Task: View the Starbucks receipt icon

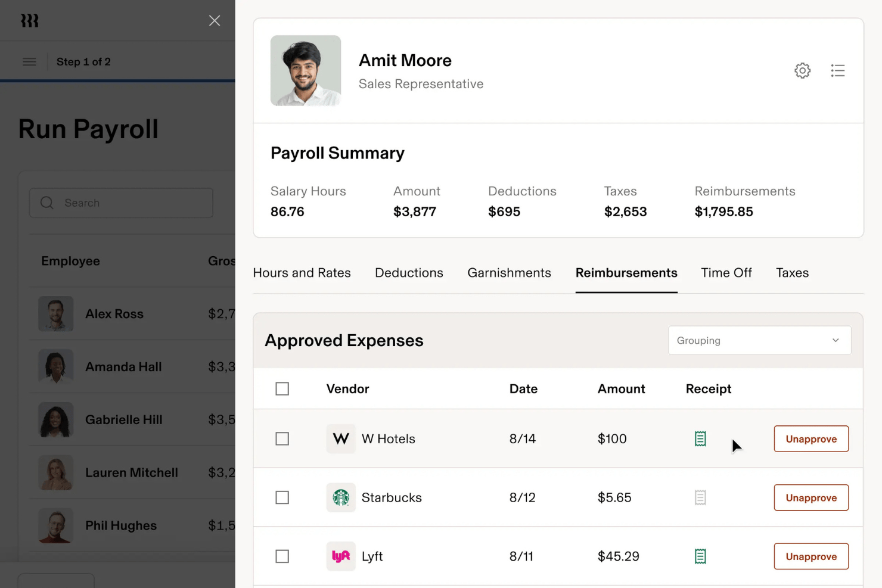Action: point(700,497)
